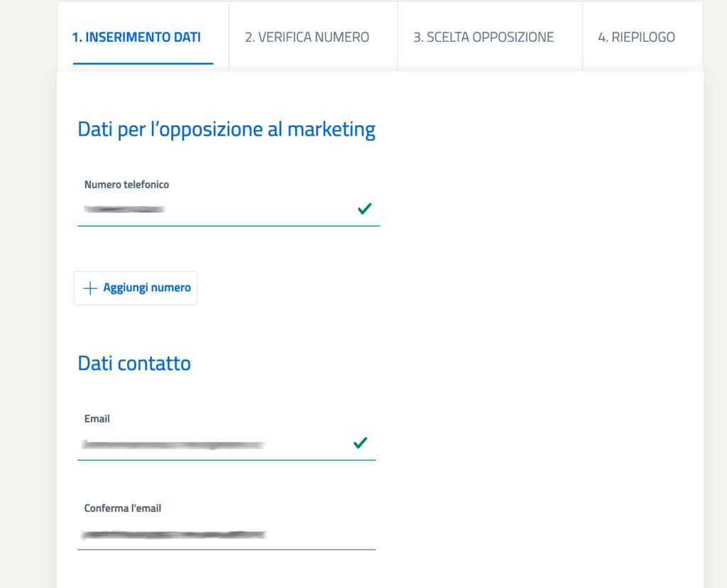727x588 pixels.
Task: Click the blurred phone number value
Action: pyautogui.click(x=124, y=209)
